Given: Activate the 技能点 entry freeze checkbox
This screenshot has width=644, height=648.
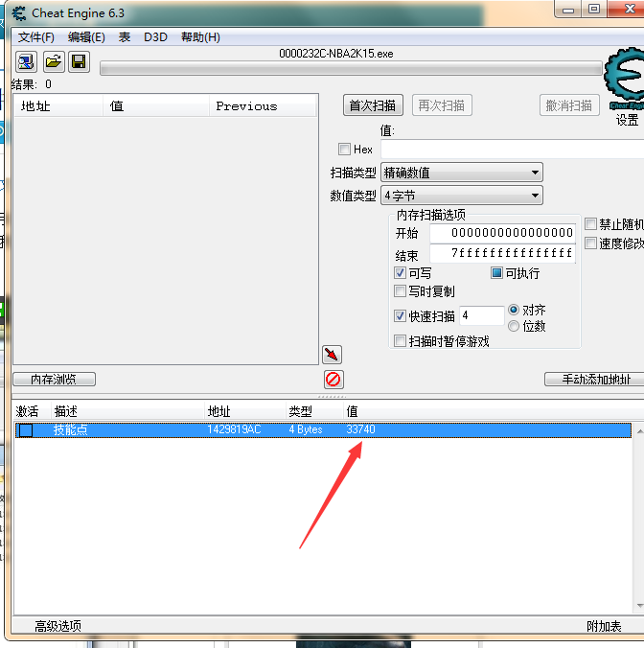Looking at the screenshot, I should coord(26,430).
